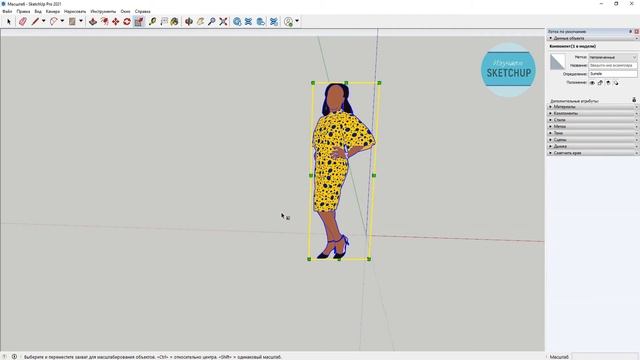Open the Камера menu

coord(53,11)
